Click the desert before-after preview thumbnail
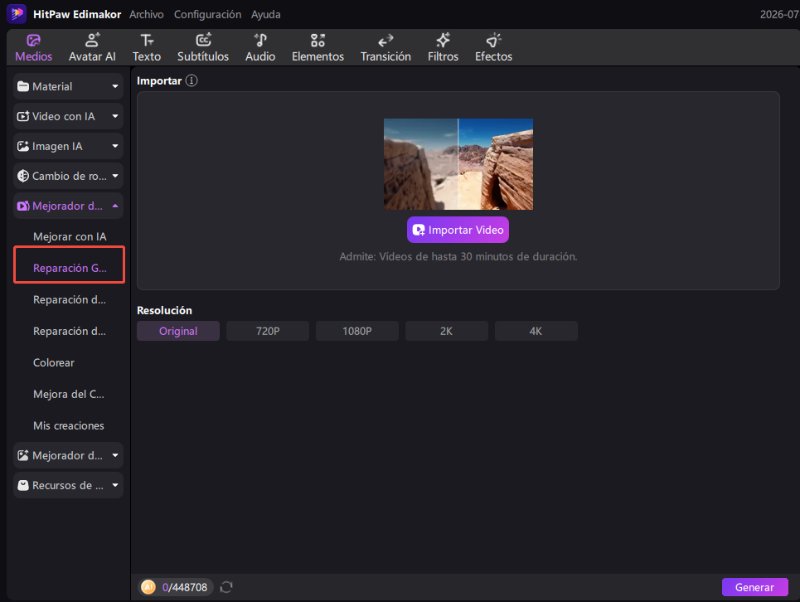Screen dimensions: 800x602 click(x=458, y=164)
